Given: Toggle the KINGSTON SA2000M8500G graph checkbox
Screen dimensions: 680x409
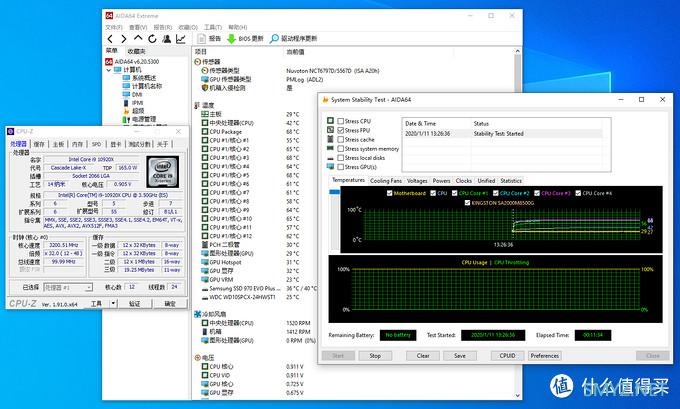Looking at the screenshot, I should (x=467, y=203).
